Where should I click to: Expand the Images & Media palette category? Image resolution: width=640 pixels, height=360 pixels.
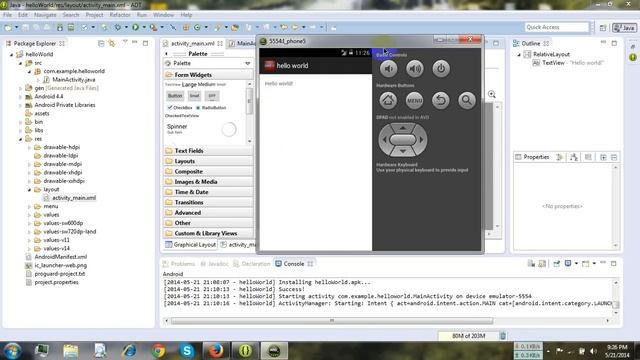click(x=209, y=182)
